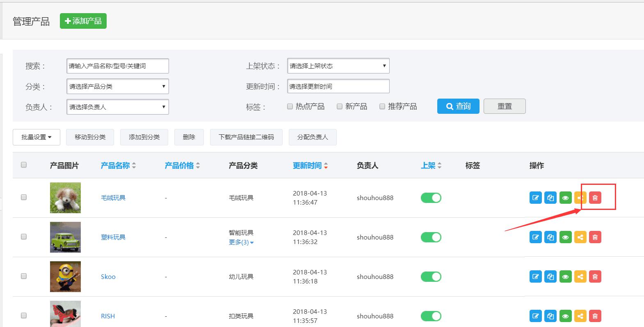Click orange share icon for 塑料玩具 row
This screenshot has width=644, height=327.
click(x=580, y=237)
